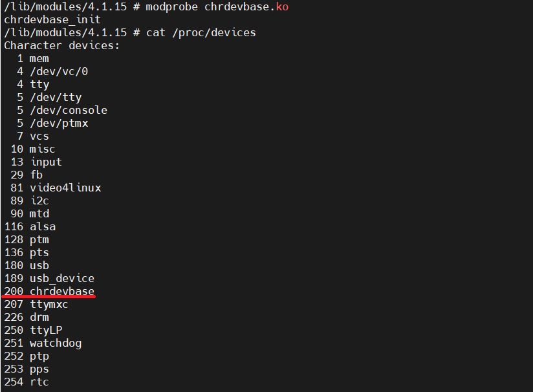Select the 251 watchdog entry
Viewport: 533px width, 392px height.
click(43, 343)
